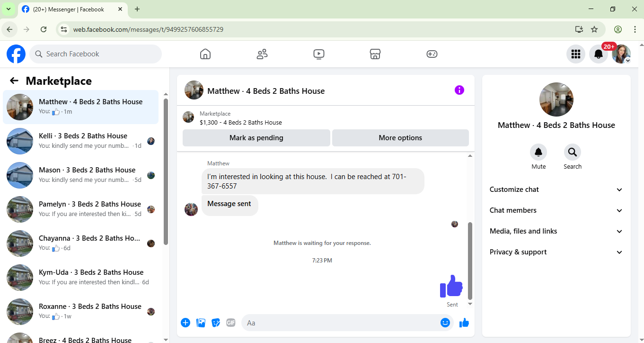644x343 pixels.
Task: Focus the Aa message input box
Action: pos(347,323)
